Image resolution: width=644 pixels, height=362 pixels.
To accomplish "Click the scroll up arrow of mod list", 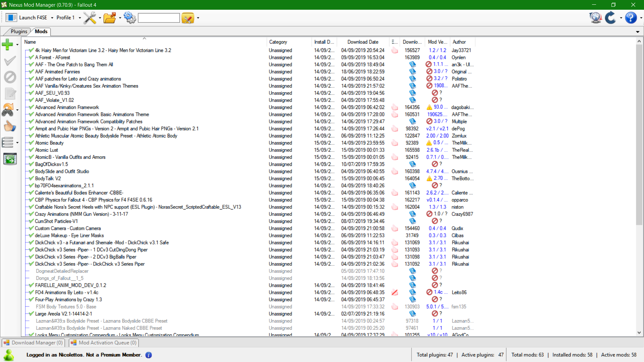I will click(639, 41).
